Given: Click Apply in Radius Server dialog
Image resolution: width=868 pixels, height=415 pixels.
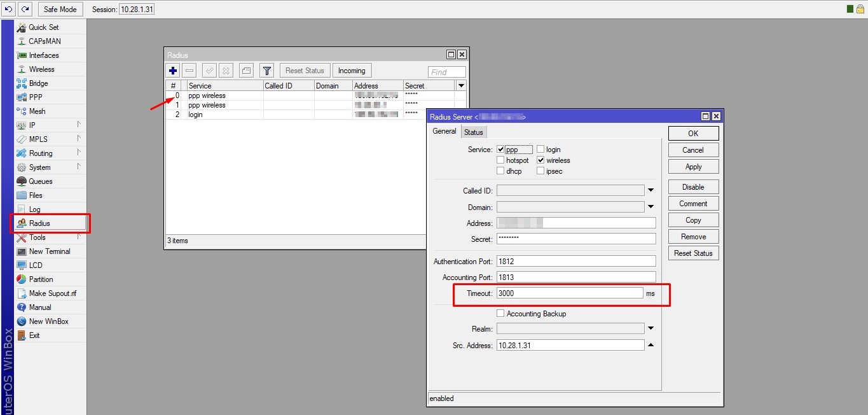Looking at the screenshot, I should 693,167.
